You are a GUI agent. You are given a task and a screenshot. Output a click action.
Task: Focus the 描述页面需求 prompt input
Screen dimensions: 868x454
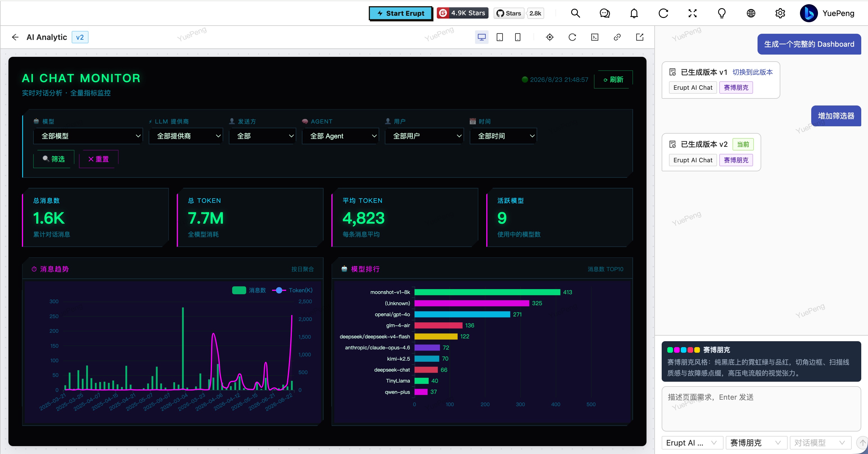[761, 408]
